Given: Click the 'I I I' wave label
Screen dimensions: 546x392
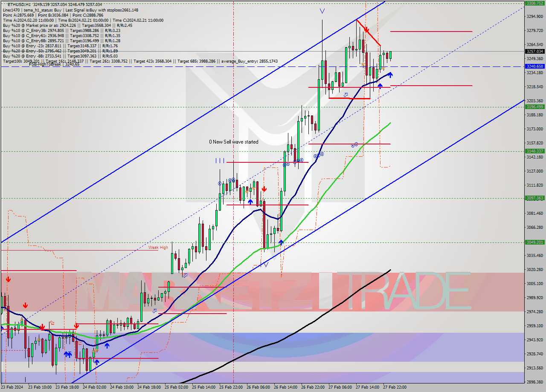Looking at the screenshot, I should [x=220, y=161].
